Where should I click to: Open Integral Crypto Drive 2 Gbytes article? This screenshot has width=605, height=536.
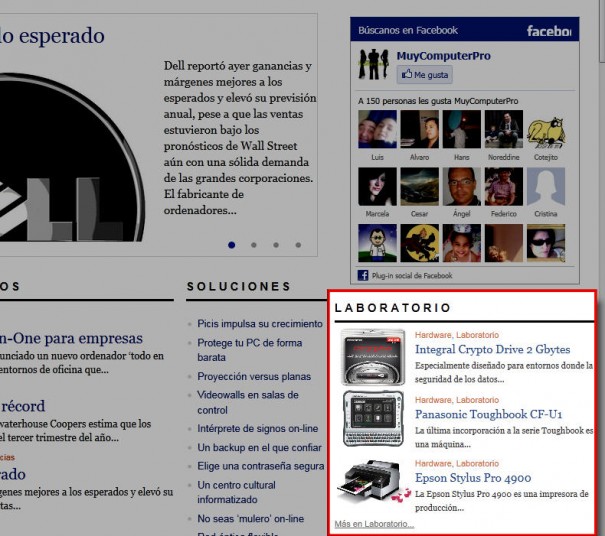click(x=492, y=349)
